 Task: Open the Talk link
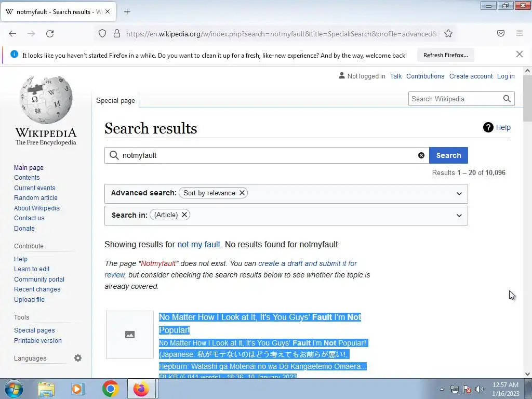[395, 76]
